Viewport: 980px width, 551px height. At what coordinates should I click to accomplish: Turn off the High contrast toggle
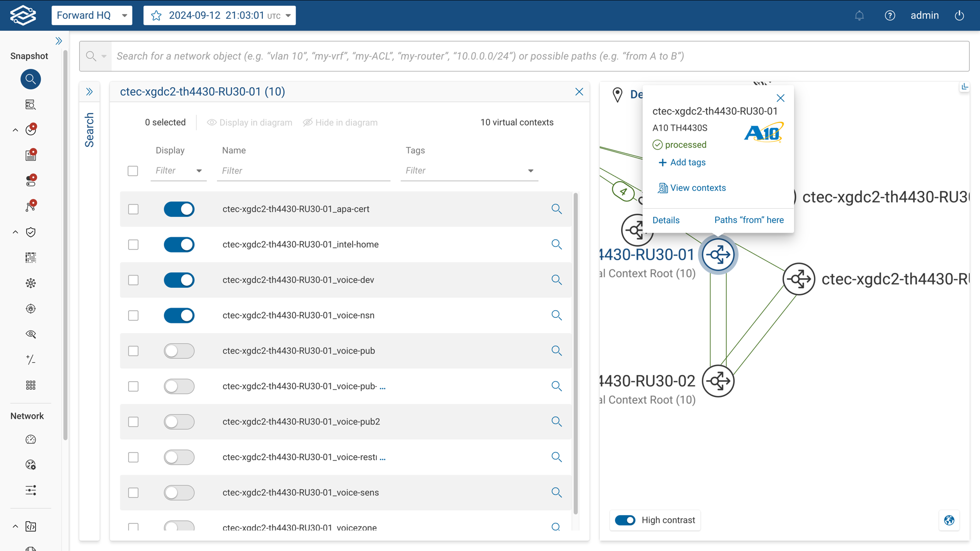coord(626,520)
